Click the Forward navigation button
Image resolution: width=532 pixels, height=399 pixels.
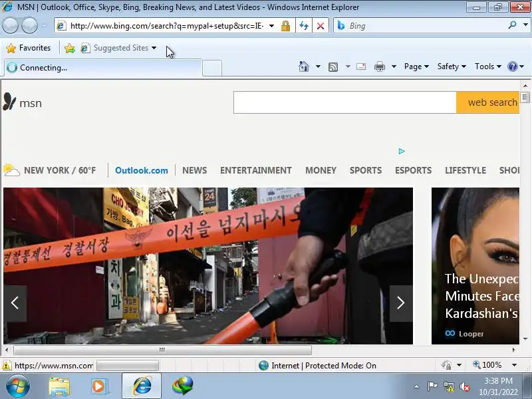click(x=29, y=26)
